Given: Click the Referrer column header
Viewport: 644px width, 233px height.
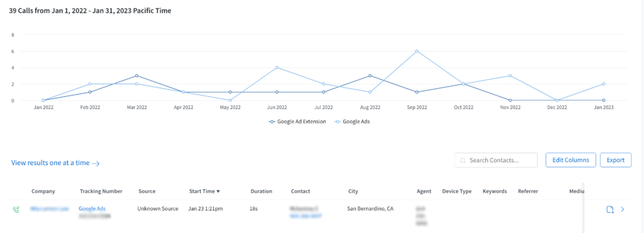Looking at the screenshot, I should (x=528, y=191).
